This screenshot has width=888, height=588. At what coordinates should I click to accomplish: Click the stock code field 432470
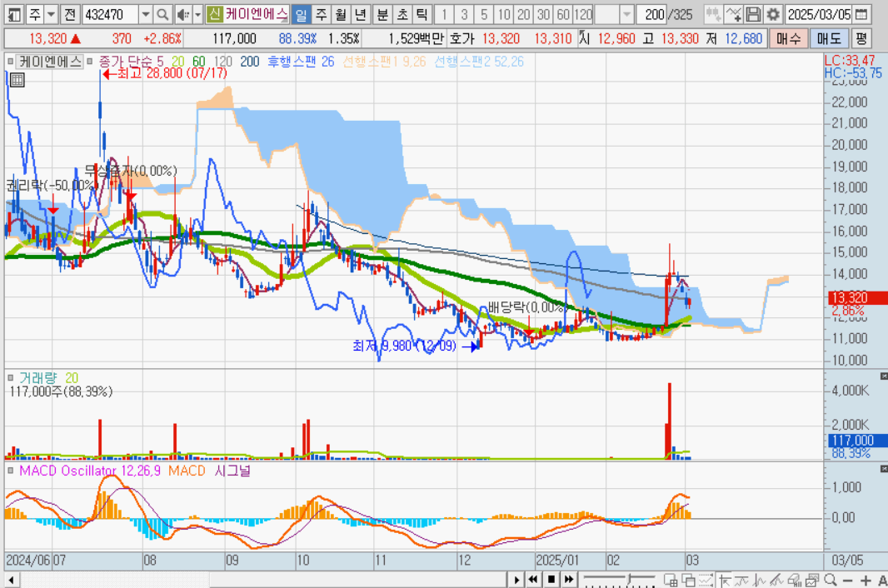pos(111,14)
